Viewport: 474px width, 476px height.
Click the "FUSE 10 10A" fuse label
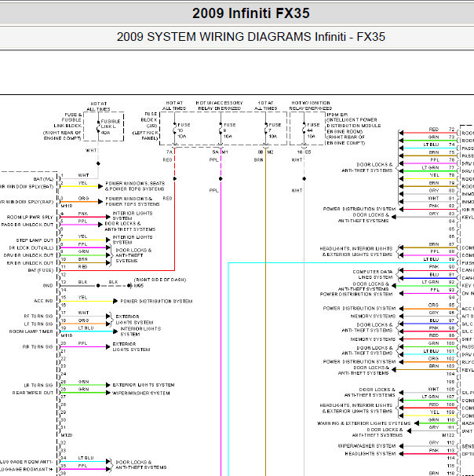point(183,130)
